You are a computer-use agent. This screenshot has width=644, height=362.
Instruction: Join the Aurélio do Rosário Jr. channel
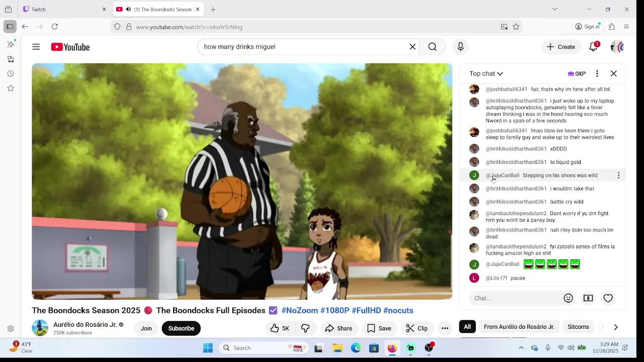coord(146,328)
